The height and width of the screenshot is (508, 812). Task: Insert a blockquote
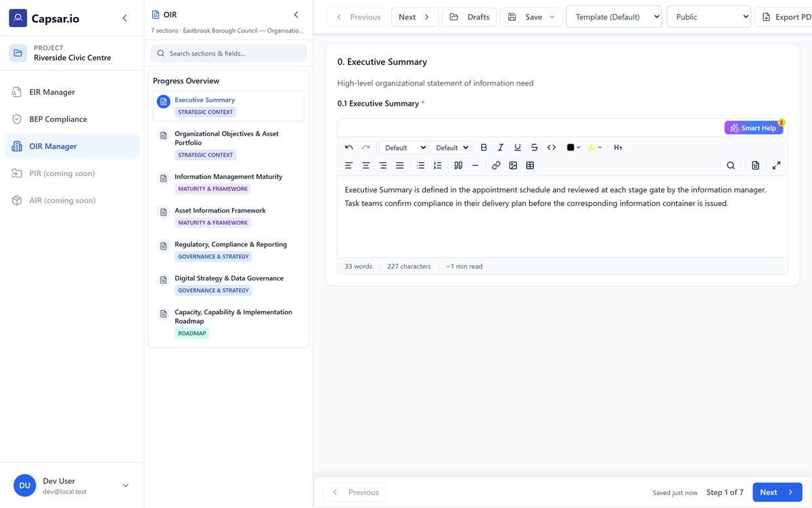458,165
